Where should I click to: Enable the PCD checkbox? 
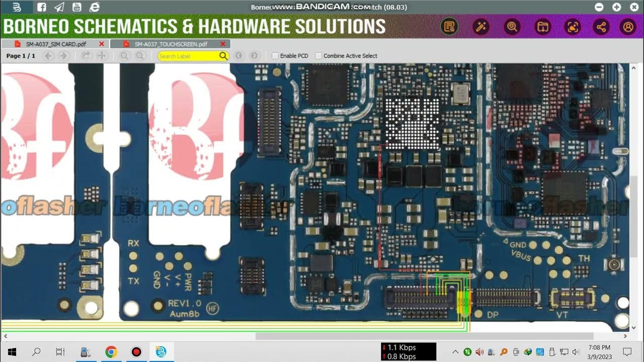[275, 56]
